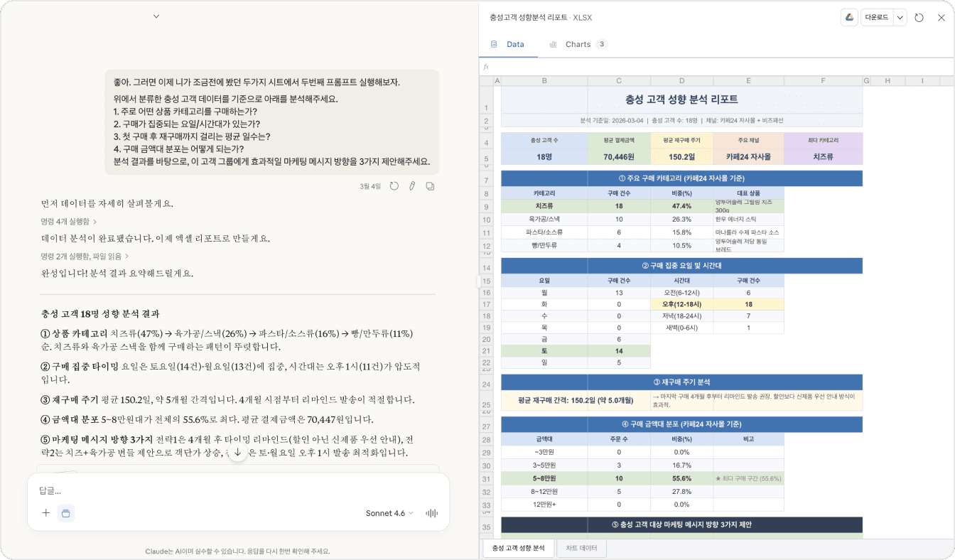Save the spreadsheet to Google Drive
Image resolution: width=955 pixels, height=560 pixels.
(850, 17)
